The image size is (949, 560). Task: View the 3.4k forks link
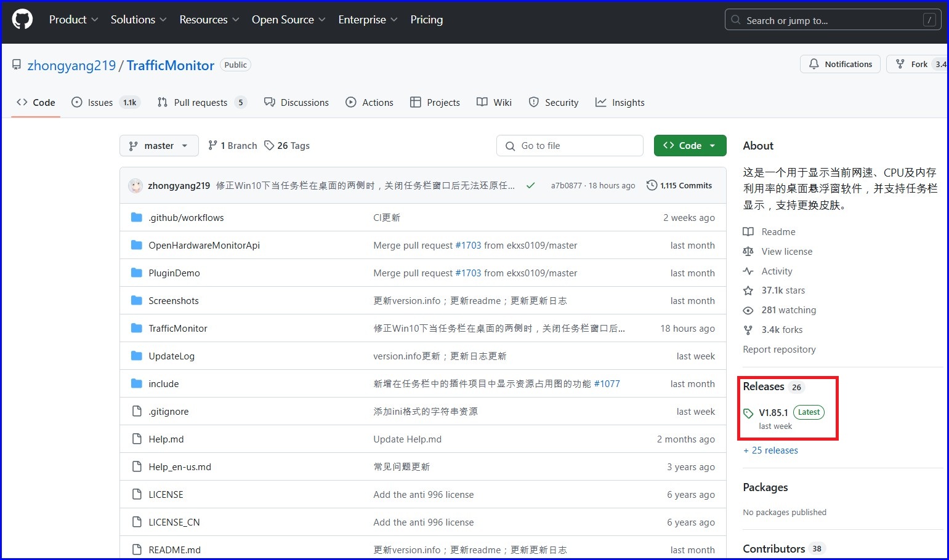pyautogui.click(x=773, y=329)
